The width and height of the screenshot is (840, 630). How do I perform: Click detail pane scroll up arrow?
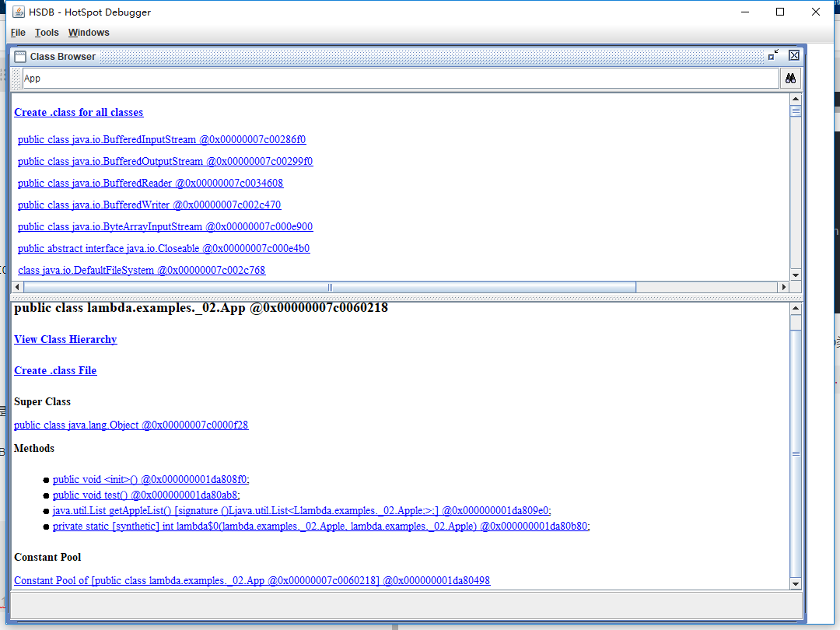pyautogui.click(x=796, y=308)
